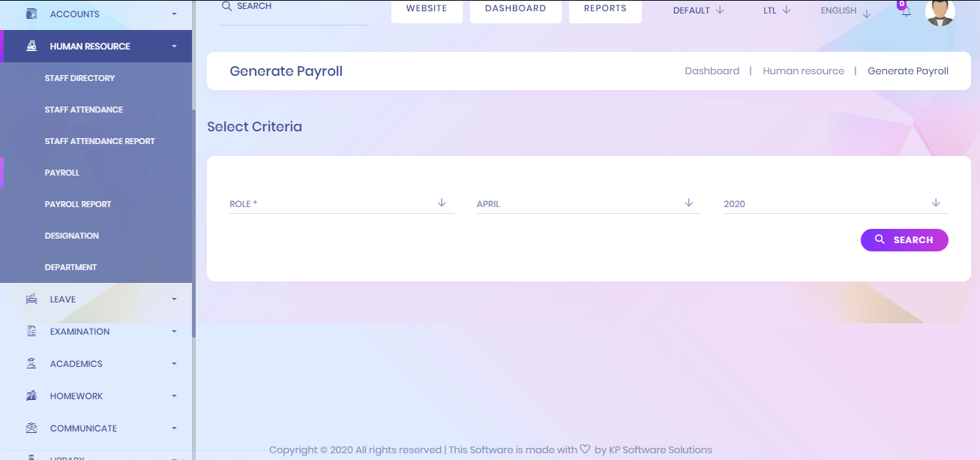
Task: Click Generate Payroll breadcrumb
Action: click(908, 71)
